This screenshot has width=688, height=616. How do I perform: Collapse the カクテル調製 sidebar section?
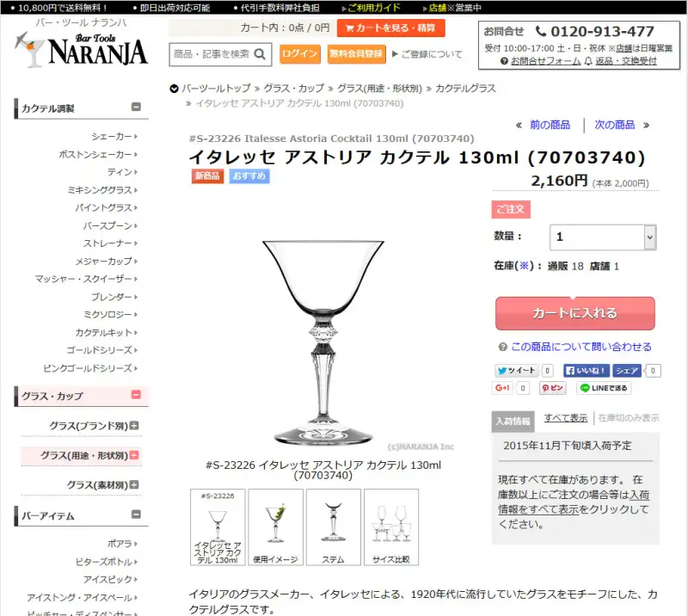pyautogui.click(x=136, y=107)
